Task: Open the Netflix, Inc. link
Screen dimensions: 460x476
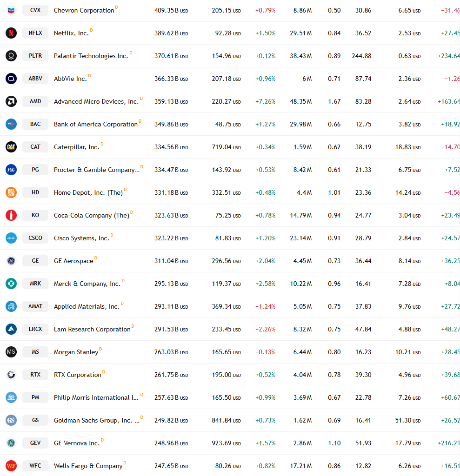Action: [72, 33]
